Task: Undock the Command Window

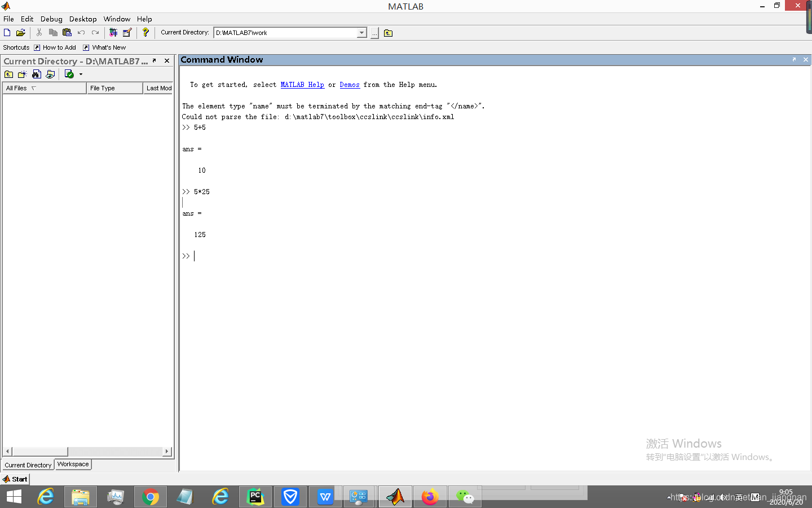Action: coord(794,59)
